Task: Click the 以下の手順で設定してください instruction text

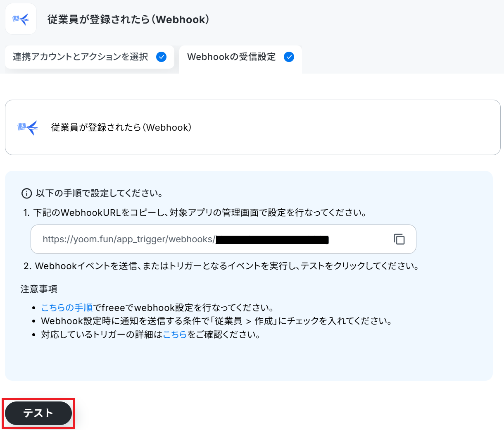Action: (100, 193)
